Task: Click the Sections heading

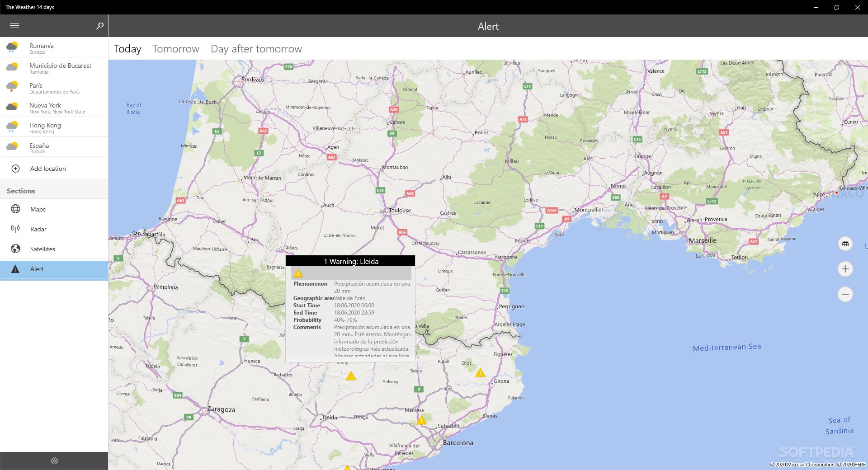Action: click(x=21, y=191)
